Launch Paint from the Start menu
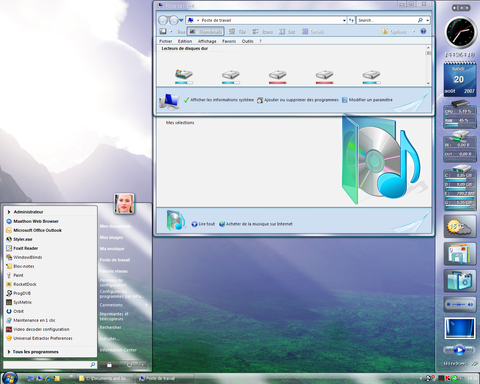The height and width of the screenshot is (384, 480). [15, 275]
